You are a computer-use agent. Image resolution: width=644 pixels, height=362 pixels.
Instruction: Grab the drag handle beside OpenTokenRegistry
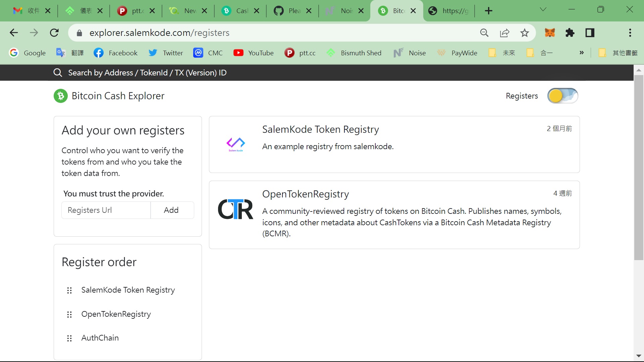point(69,314)
